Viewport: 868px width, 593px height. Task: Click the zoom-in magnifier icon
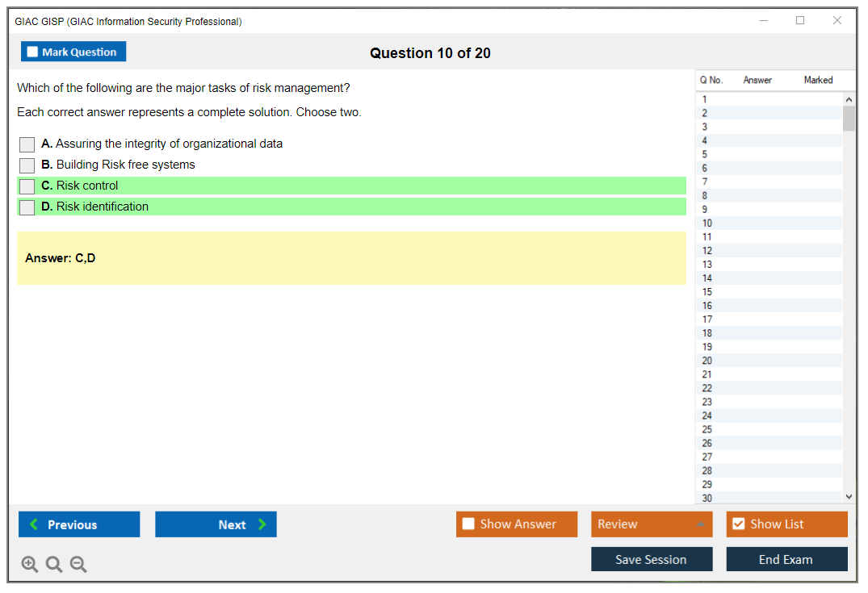30,564
